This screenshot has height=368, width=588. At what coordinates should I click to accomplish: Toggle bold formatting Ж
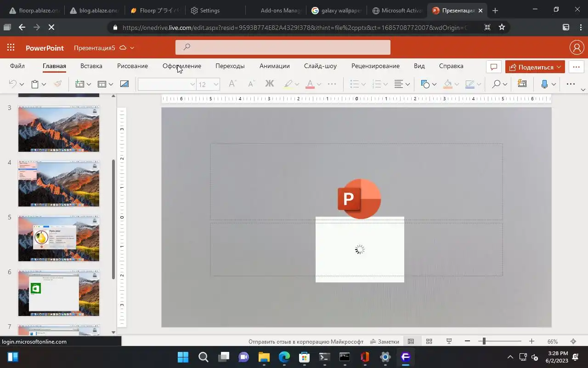point(270,84)
